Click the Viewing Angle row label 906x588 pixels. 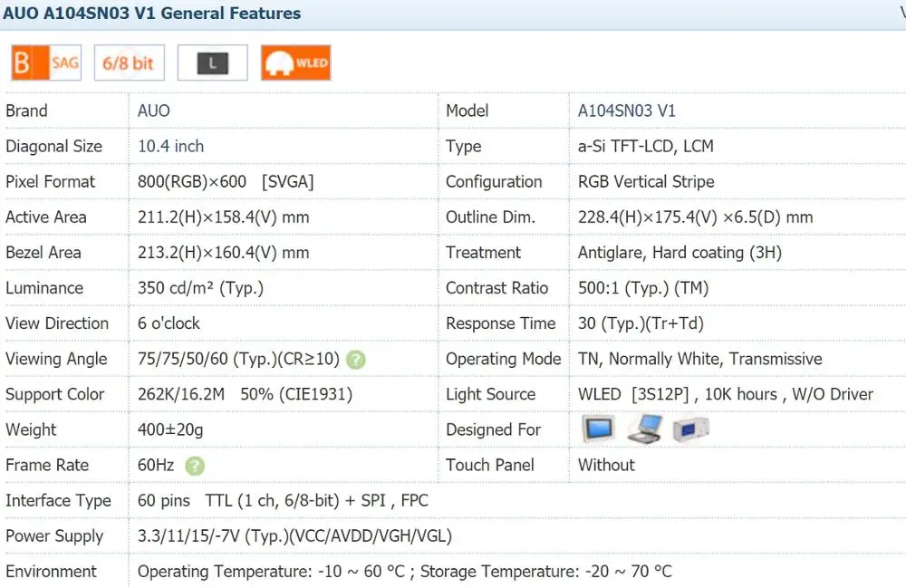click(x=56, y=360)
